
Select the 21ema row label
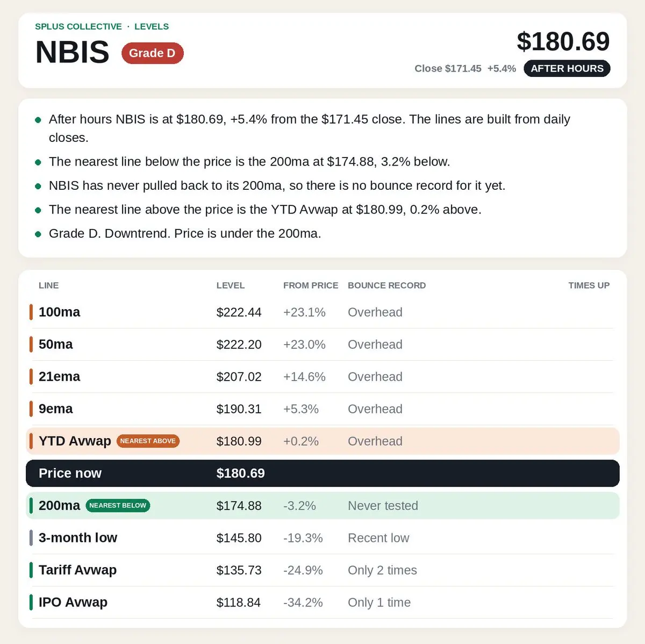coord(59,376)
